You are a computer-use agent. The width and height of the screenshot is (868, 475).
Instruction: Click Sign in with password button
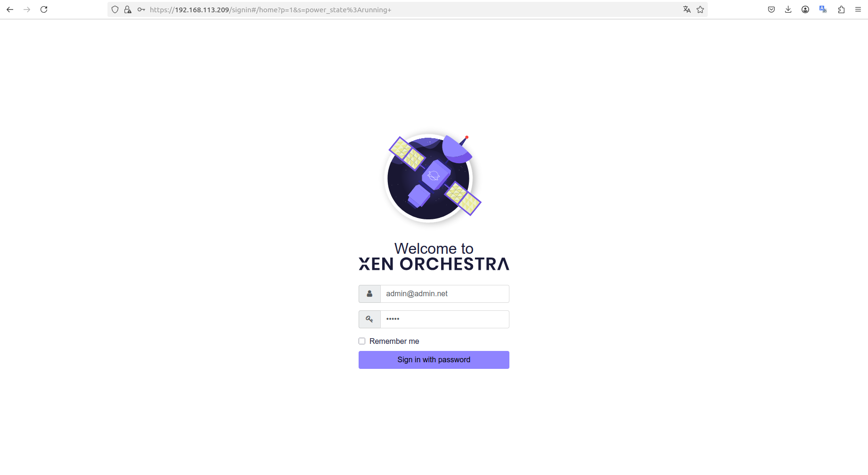(434, 360)
